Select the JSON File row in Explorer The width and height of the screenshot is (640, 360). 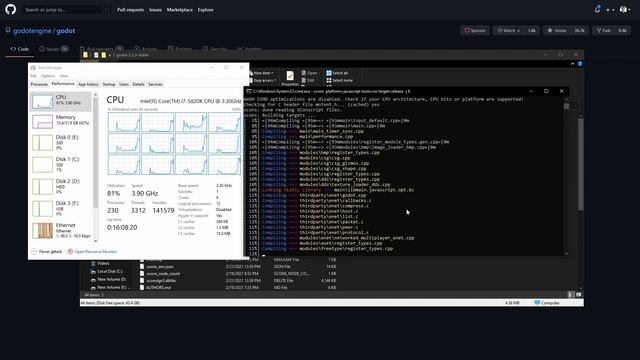(239, 267)
